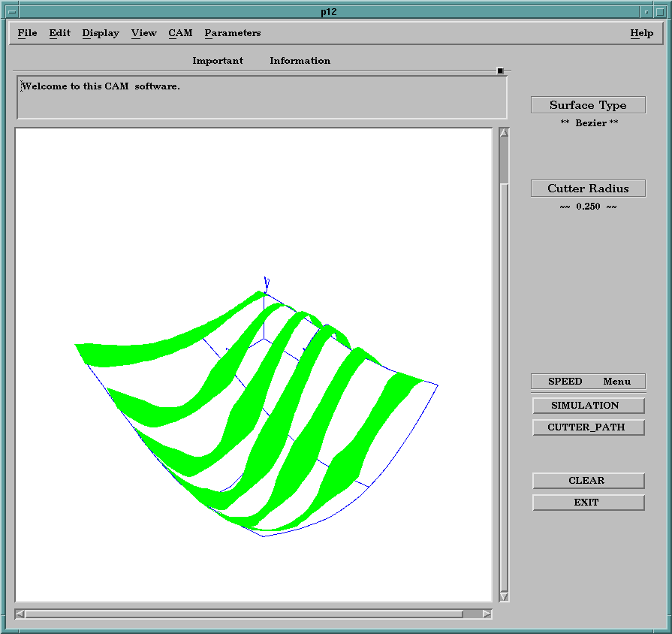The height and width of the screenshot is (634, 672).
Task: Open the File menu
Action: (x=27, y=33)
